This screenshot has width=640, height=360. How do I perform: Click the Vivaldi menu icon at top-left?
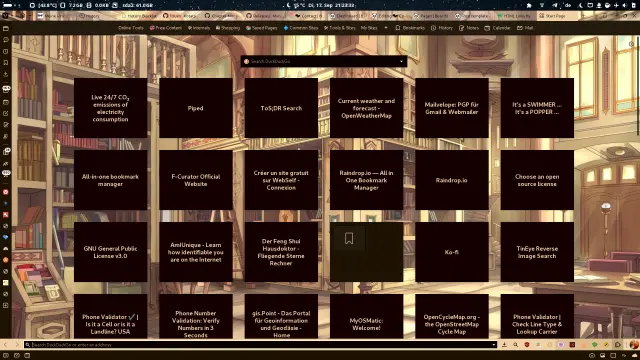5,16
